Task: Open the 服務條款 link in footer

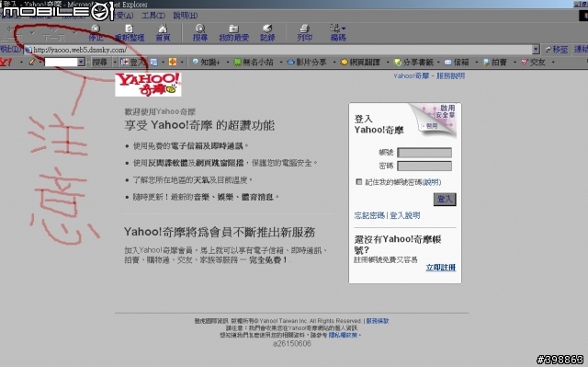Action: 378,321
